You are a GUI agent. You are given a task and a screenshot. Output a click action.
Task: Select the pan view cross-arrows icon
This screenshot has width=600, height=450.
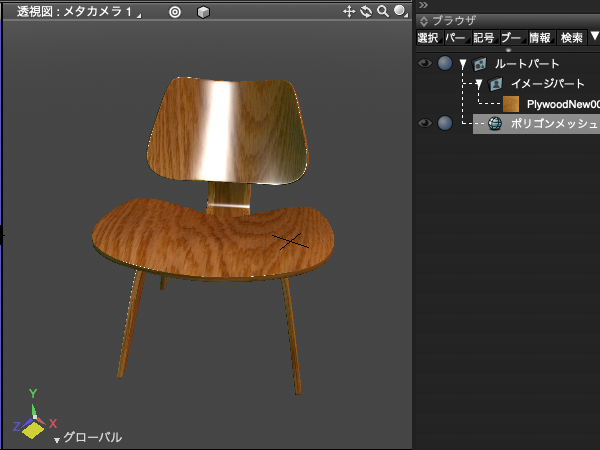coord(349,12)
